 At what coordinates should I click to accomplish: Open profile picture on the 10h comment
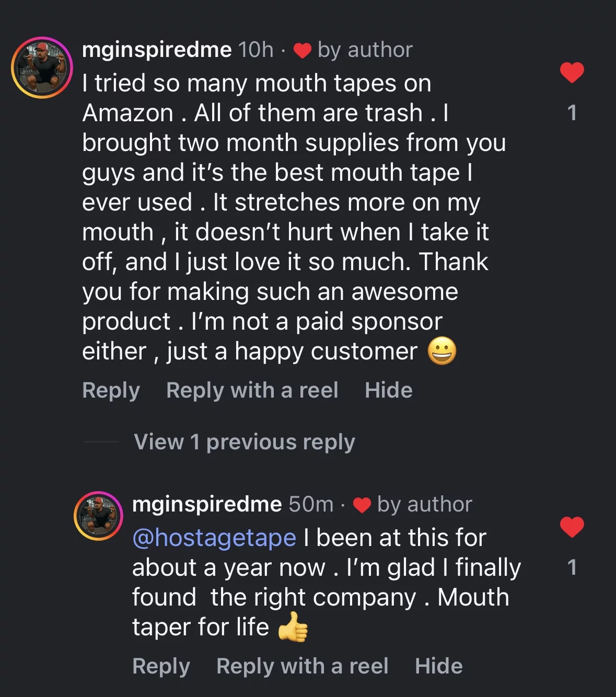click(42, 67)
